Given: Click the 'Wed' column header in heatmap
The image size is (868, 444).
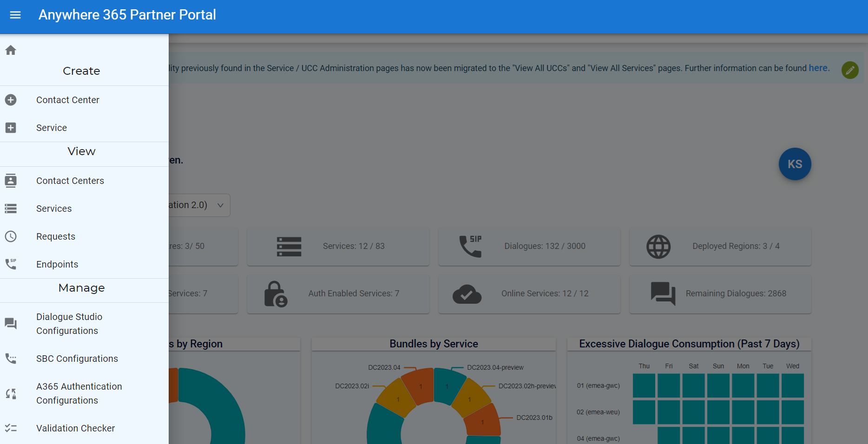Looking at the screenshot, I should point(793,366).
